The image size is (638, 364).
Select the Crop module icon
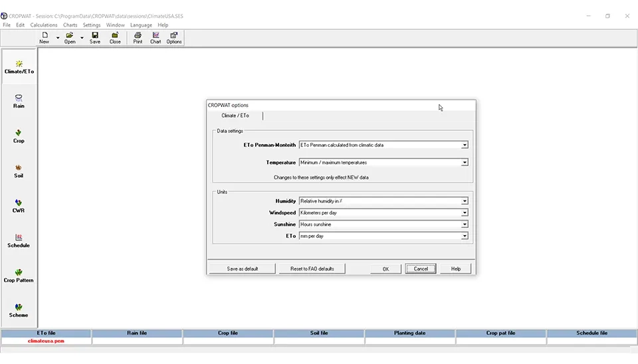19,136
